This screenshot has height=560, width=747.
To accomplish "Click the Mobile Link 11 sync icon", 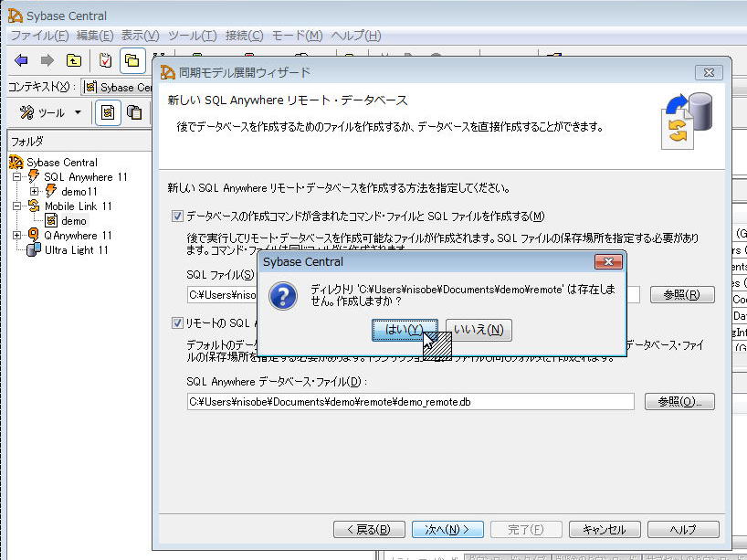I will (x=33, y=206).
